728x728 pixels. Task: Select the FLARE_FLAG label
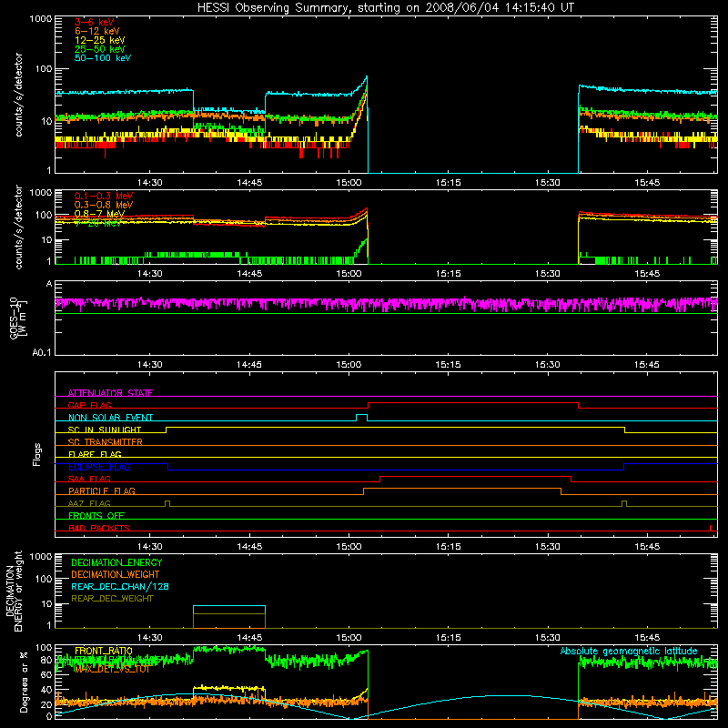tap(95, 454)
